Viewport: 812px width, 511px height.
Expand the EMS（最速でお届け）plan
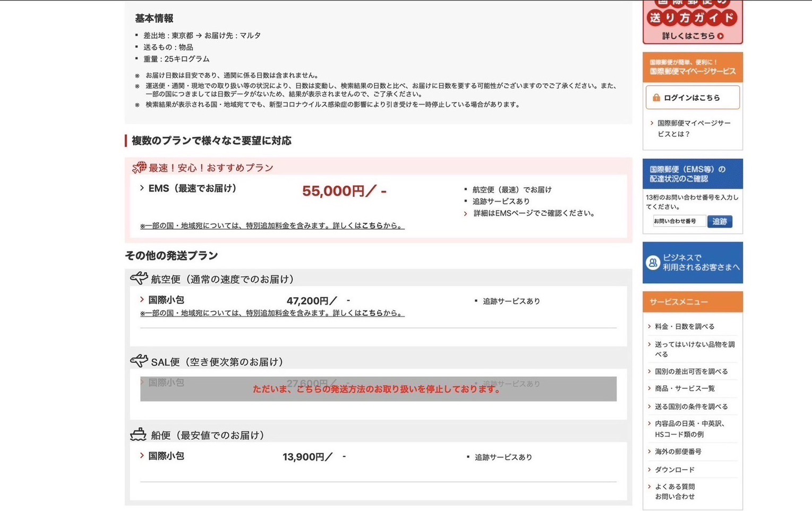click(189, 188)
